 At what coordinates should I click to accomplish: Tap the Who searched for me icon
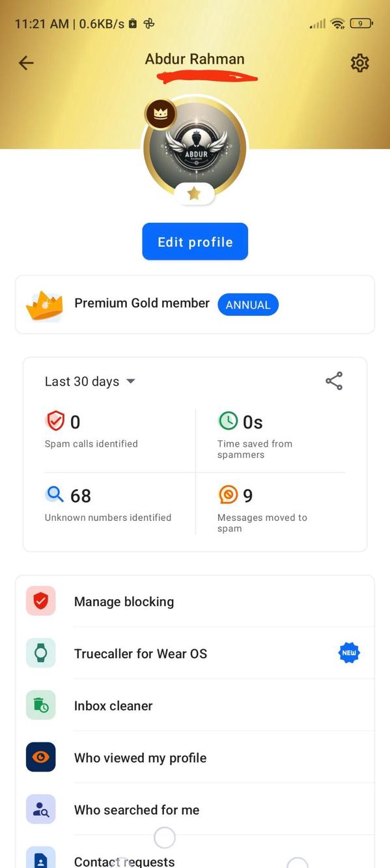click(40, 809)
